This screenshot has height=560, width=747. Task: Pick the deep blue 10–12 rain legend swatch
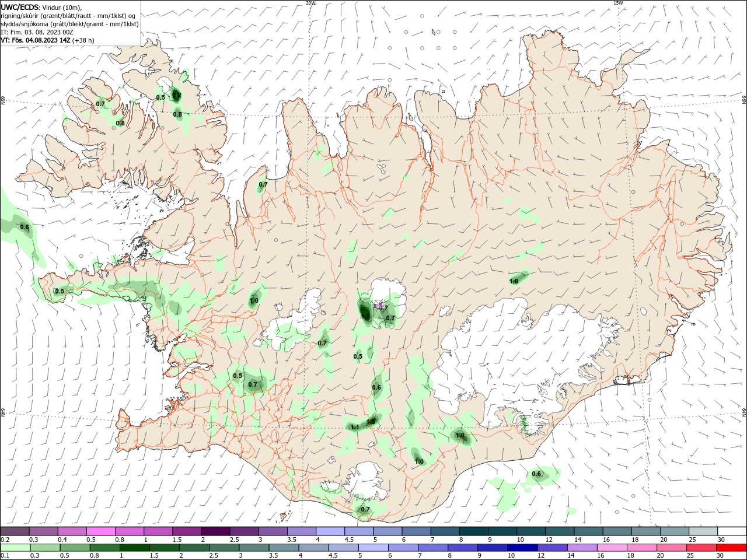[523, 548]
